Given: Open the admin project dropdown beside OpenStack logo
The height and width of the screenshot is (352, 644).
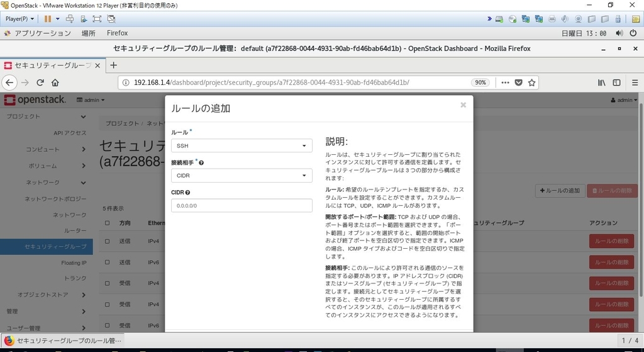Looking at the screenshot, I should [91, 100].
